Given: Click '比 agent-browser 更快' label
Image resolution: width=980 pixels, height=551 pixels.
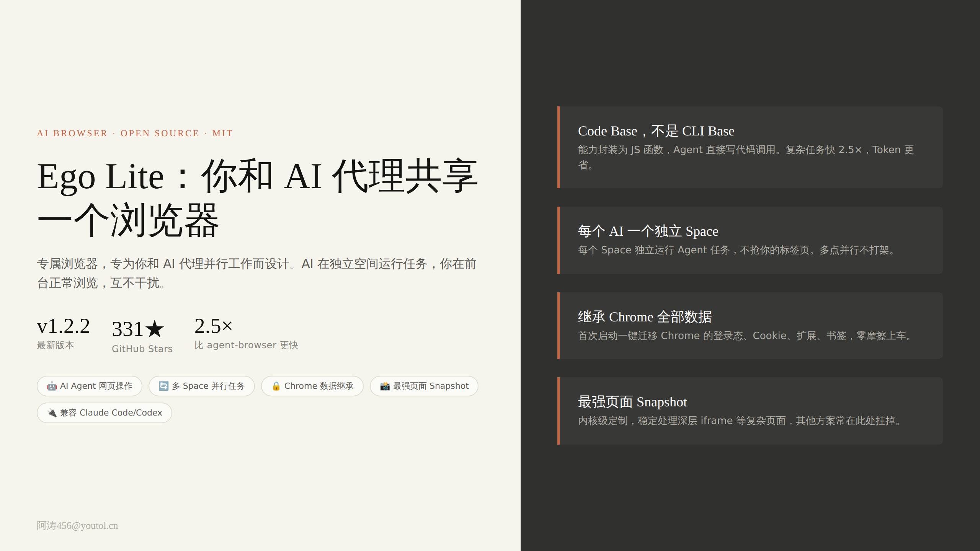Looking at the screenshot, I should pyautogui.click(x=246, y=345).
